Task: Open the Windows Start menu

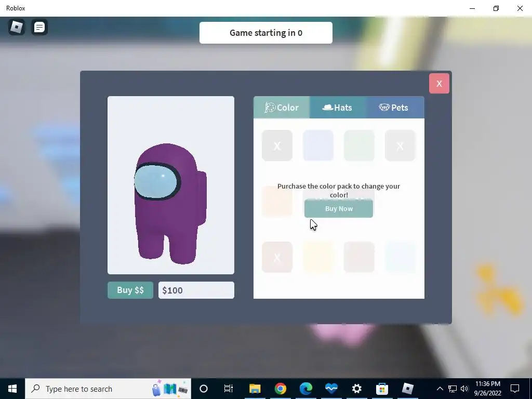Action: pyautogui.click(x=12, y=389)
